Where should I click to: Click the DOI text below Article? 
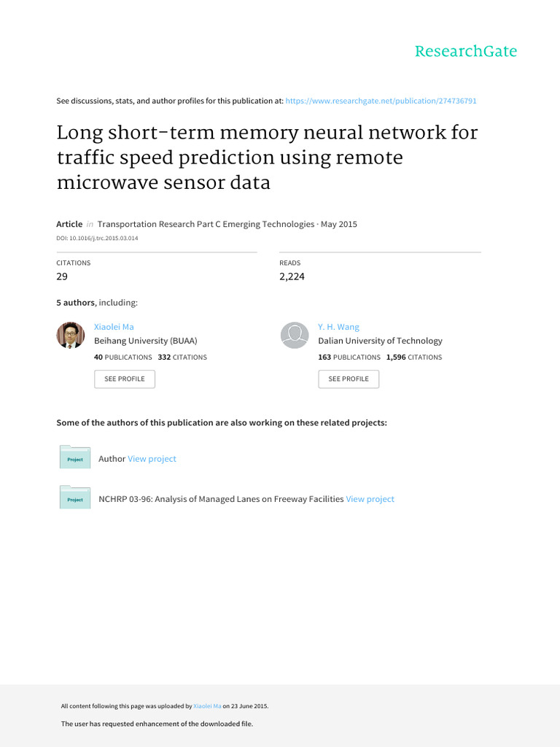(x=97, y=238)
